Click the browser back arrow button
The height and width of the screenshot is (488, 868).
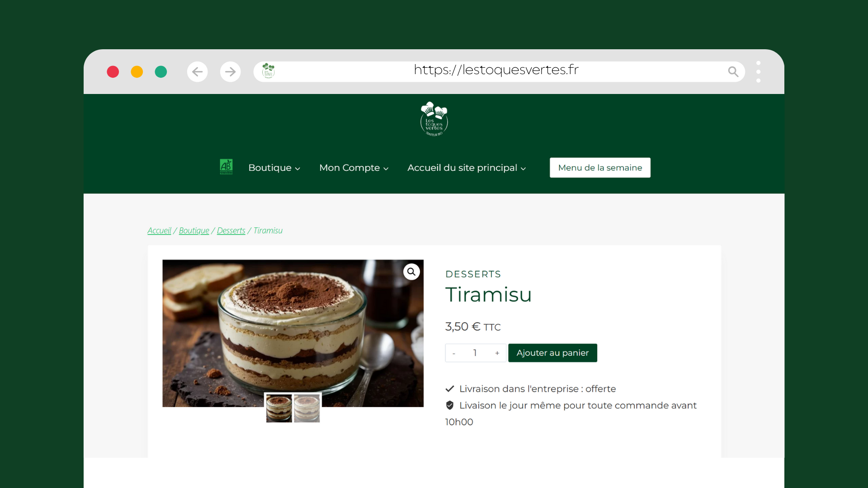coord(197,71)
